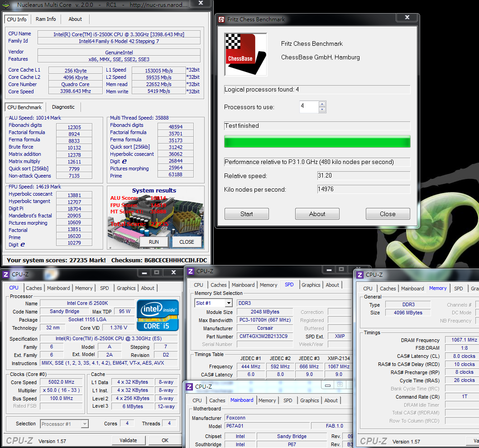479x448 pixels.
Task: Open Mainboard tab in left CPU-Z window
Action: (x=58, y=288)
